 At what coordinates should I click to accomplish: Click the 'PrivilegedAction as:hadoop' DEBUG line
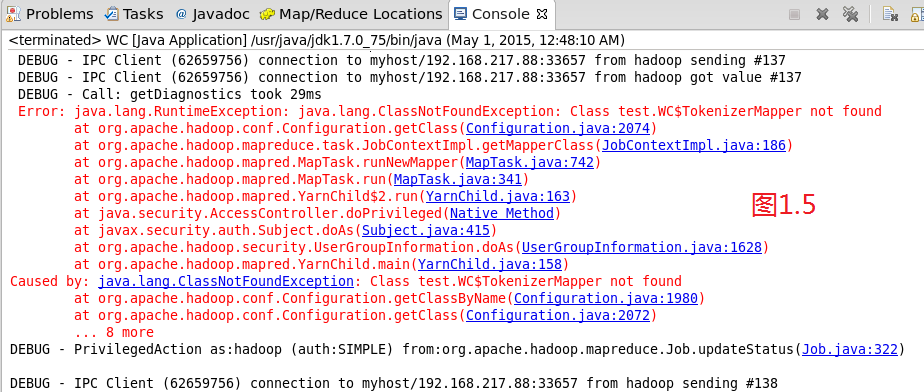pyautogui.click(x=457, y=350)
